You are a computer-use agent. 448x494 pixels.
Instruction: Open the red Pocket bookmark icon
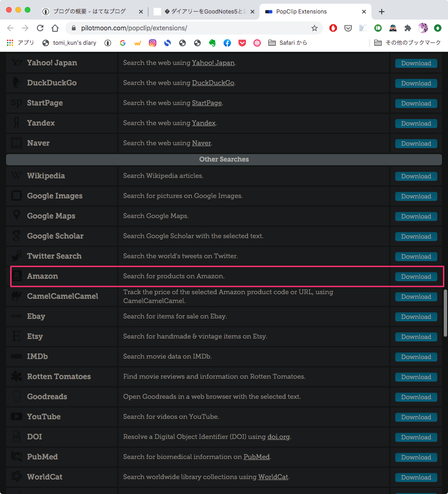tap(242, 43)
